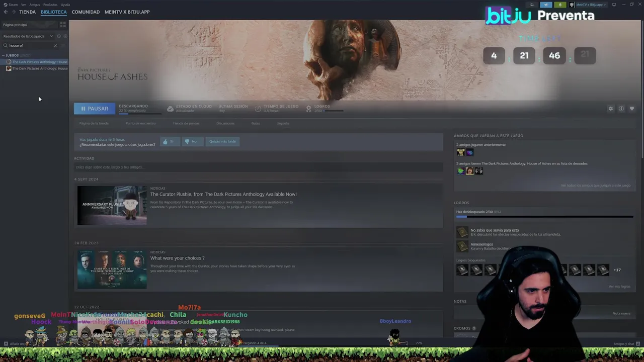This screenshot has width=644, height=362.
Task: Click 'Ver mis logros' link
Action: pyautogui.click(x=619, y=287)
